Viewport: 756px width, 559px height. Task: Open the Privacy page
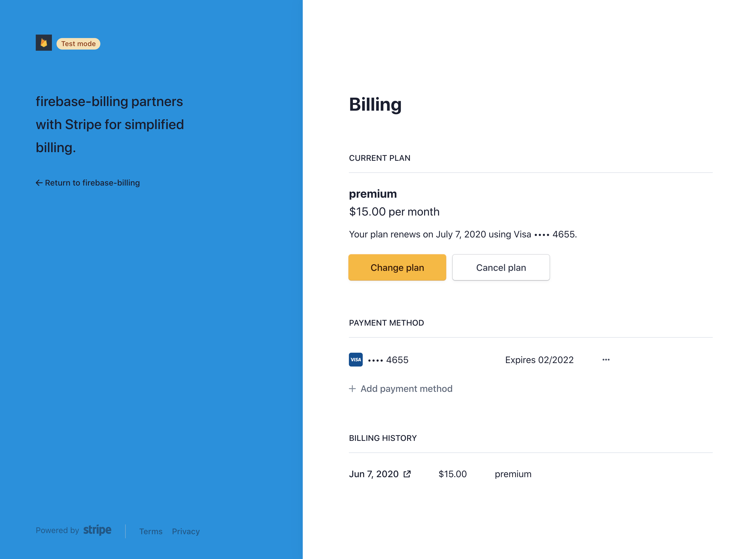tap(185, 531)
